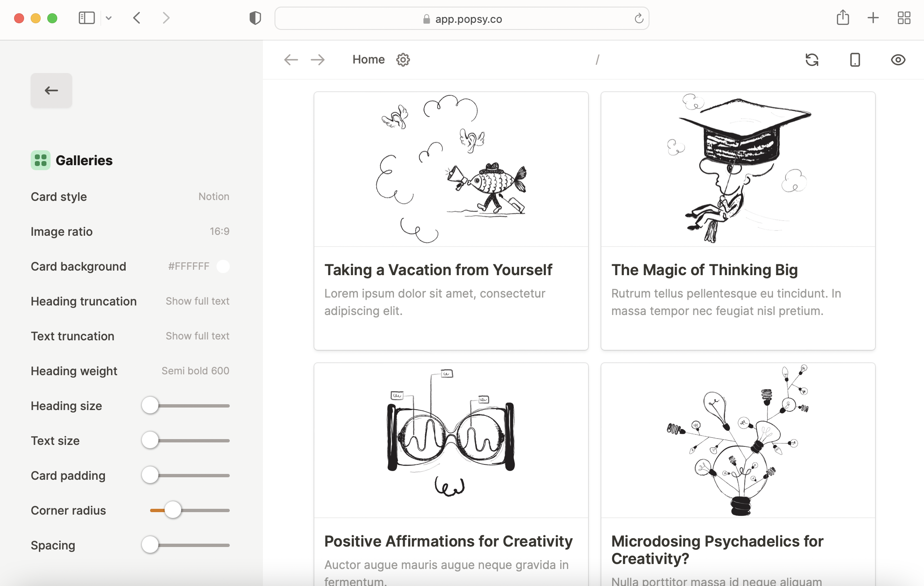Viewport: 924px width, 586px height.
Task: Open Safari privacy shield icon
Action: [255, 18]
